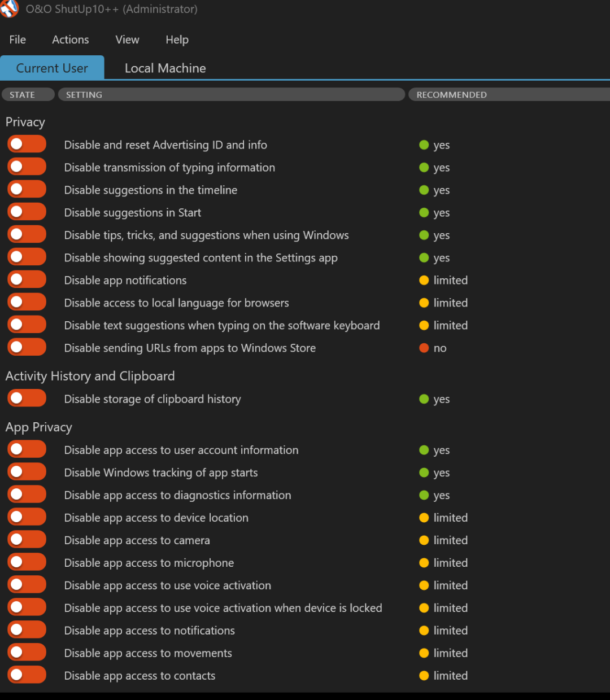Image resolution: width=610 pixels, height=700 pixels.
Task: Toggle Windows tracking of app starts switch
Action: [27, 472]
